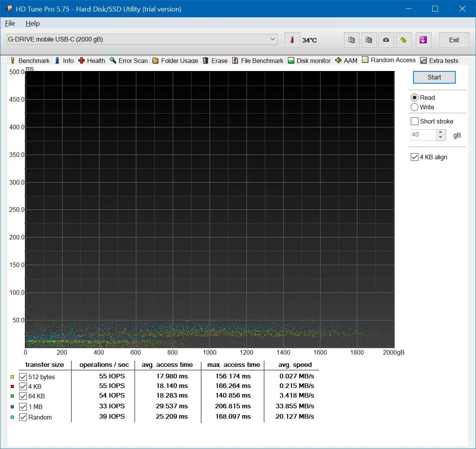The width and height of the screenshot is (476, 449).
Task: Click the HD Tune Pro title bar icon
Action: click(9, 8)
